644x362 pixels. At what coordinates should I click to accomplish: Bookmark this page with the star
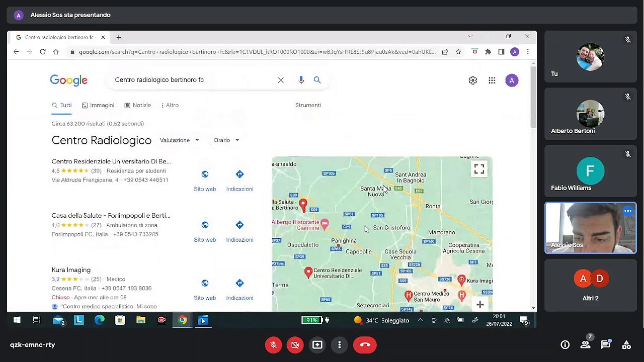point(458,52)
